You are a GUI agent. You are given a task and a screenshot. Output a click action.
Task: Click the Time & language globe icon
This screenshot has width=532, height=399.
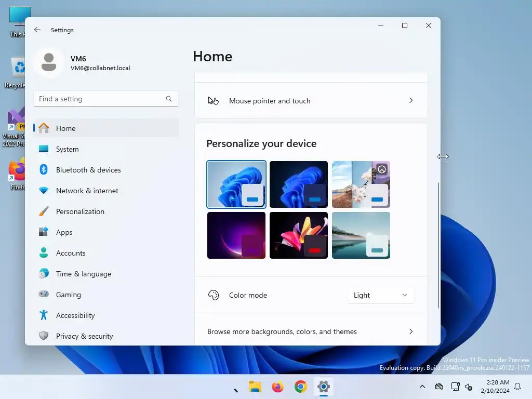(44, 273)
